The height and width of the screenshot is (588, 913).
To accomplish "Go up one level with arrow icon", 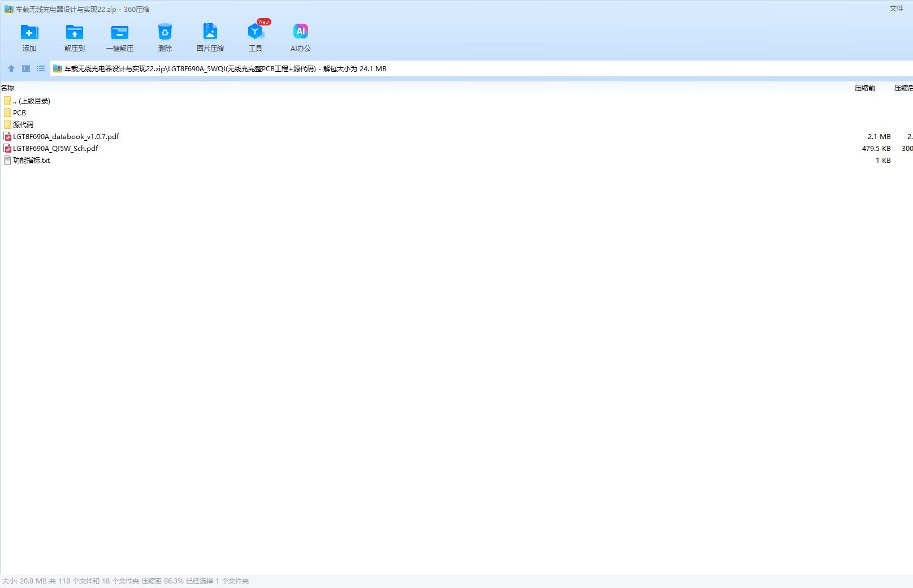I will point(11,68).
